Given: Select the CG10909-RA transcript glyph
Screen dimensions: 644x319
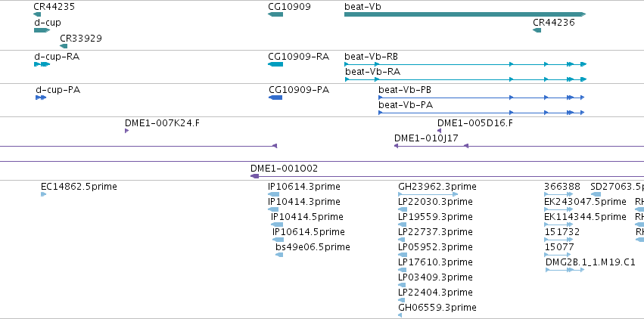Looking at the screenshot, I should [275, 64].
